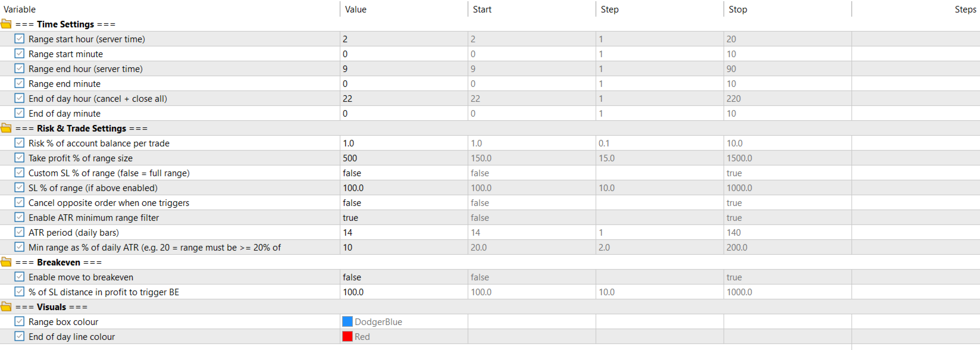980x350 pixels.
Task: Click the Breakeven group folder icon
Action: click(x=7, y=262)
